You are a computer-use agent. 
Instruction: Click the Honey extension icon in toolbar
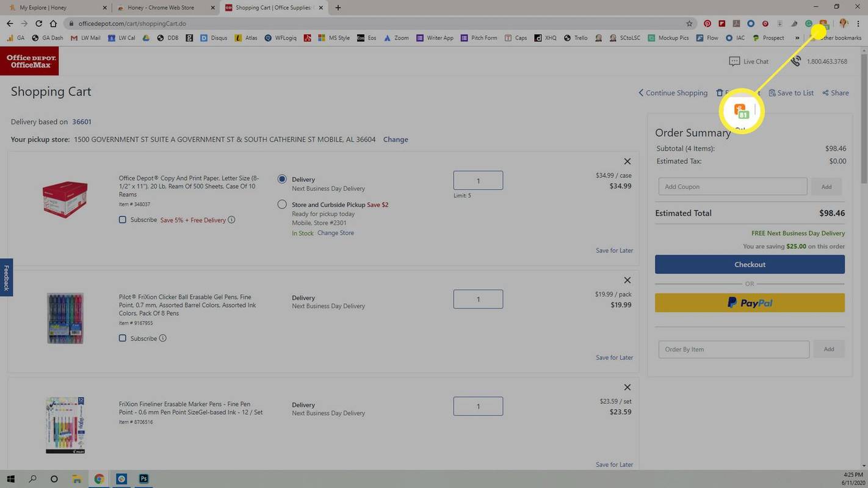coord(823,24)
